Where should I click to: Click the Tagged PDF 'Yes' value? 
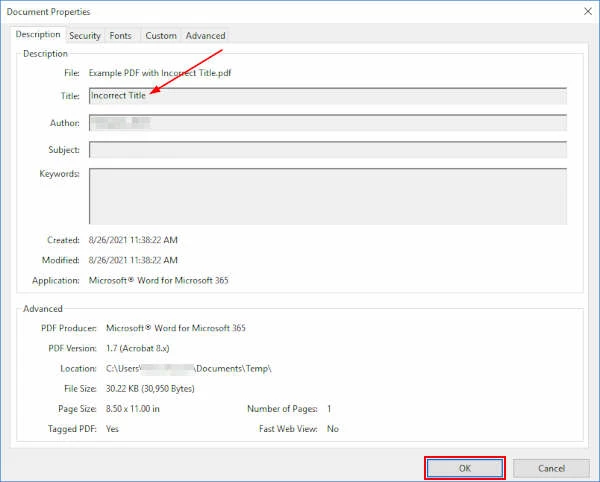coord(112,429)
